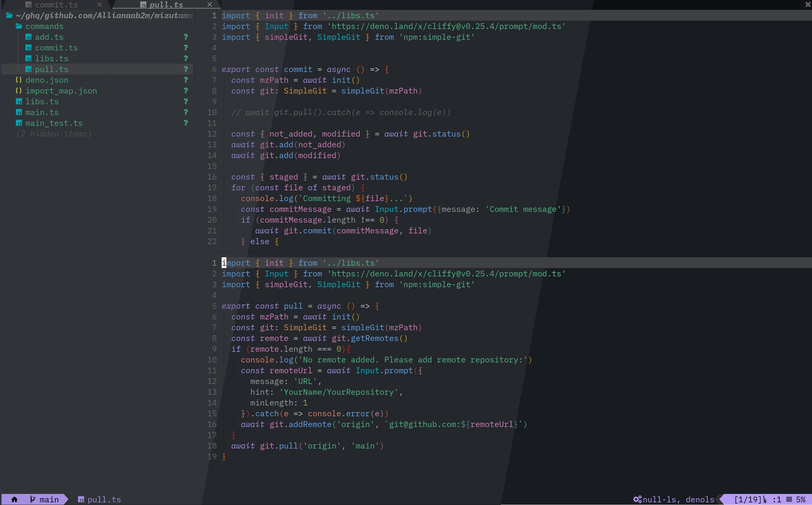The width and height of the screenshot is (812, 505).
Task: Select libs.ts inside the commands folder
Action: pos(51,59)
